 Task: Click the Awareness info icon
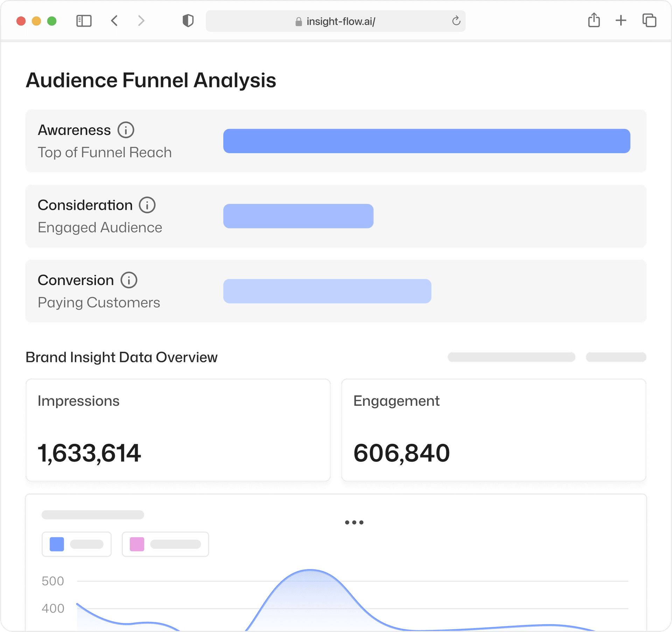(126, 130)
